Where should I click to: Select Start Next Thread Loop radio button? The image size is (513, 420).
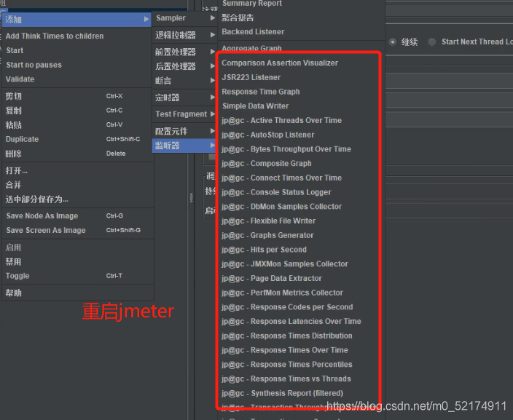tap(432, 41)
